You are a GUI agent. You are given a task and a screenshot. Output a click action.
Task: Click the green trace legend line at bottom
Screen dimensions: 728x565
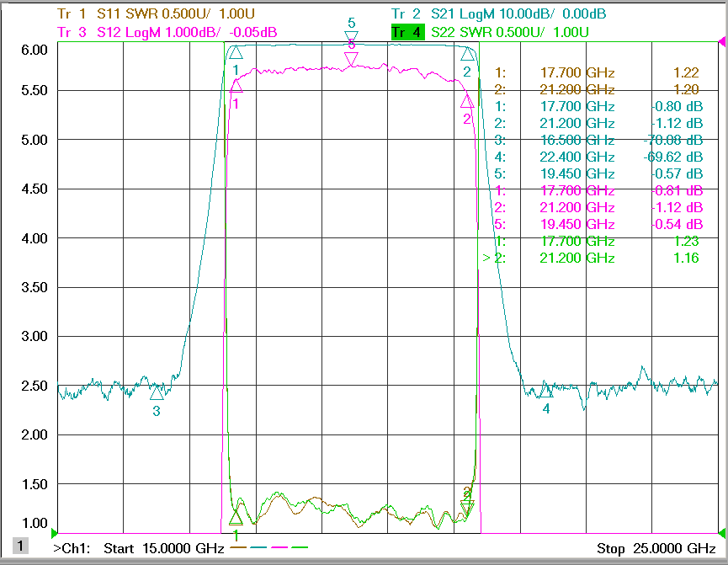(300, 547)
